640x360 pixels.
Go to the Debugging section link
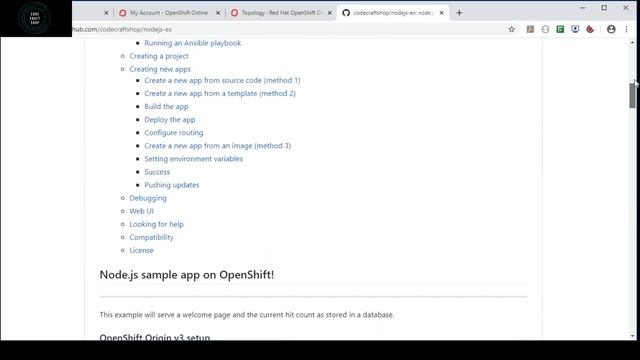coord(148,198)
